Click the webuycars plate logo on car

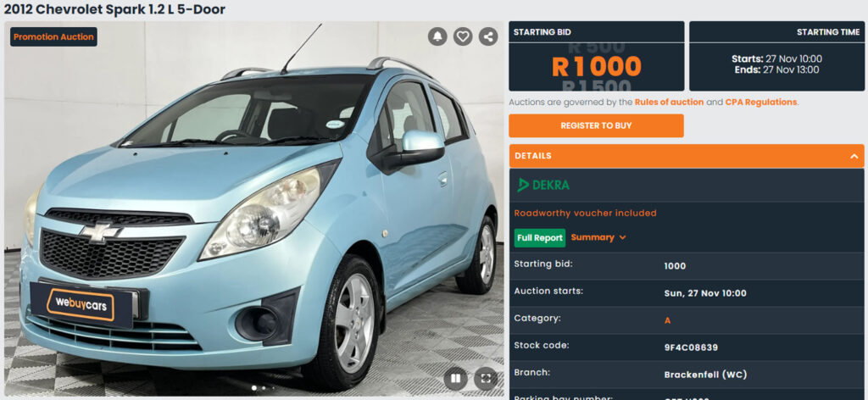81,305
